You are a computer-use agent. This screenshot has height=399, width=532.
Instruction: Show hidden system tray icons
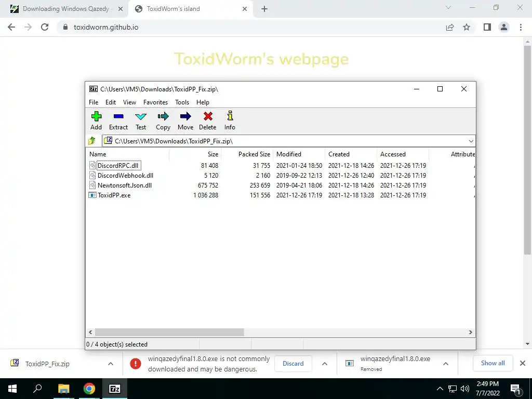(x=440, y=389)
